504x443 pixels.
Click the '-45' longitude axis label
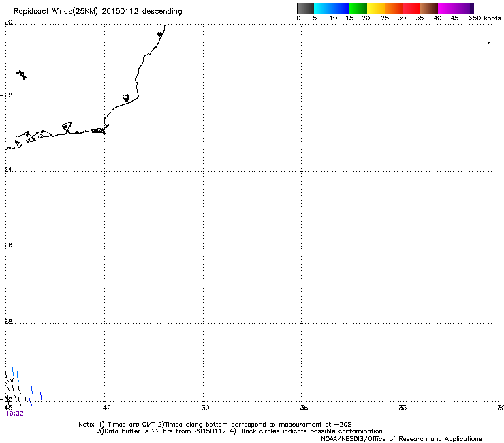[6, 408]
